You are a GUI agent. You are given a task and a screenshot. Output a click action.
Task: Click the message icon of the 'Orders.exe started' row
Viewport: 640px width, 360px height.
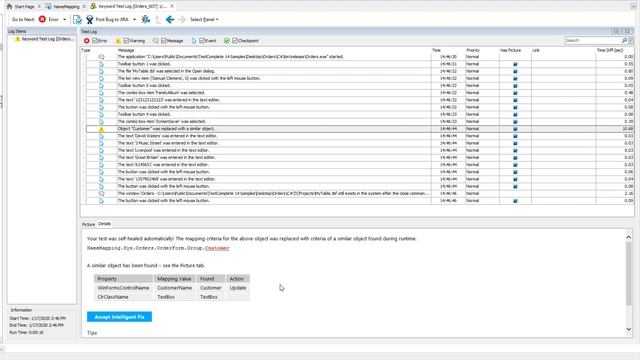pos(101,57)
